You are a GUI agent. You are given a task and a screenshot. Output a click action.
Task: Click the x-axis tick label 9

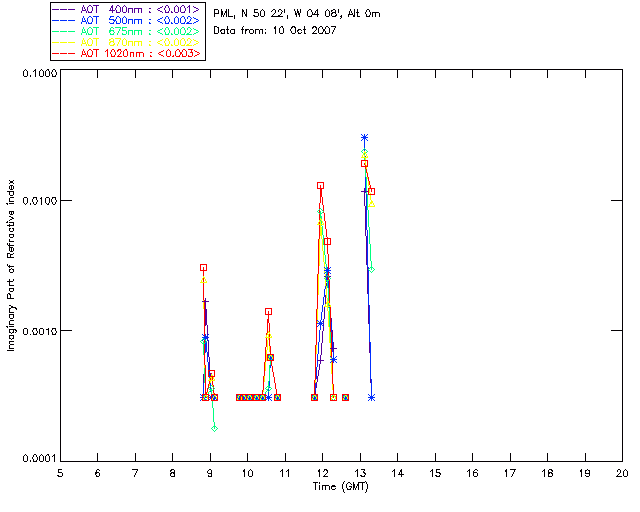[210, 473]
